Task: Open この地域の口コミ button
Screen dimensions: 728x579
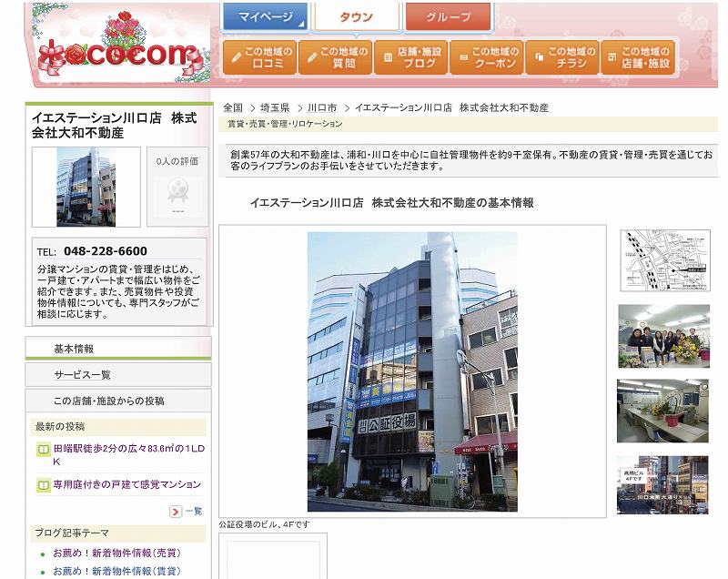Action: click(259, 57)
